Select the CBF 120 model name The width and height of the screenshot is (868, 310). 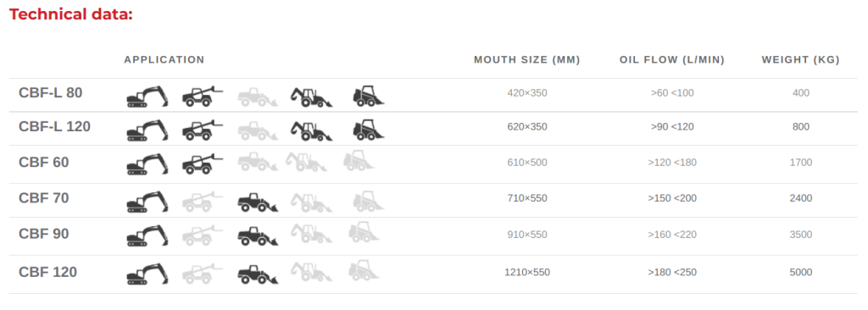point(47,273)
